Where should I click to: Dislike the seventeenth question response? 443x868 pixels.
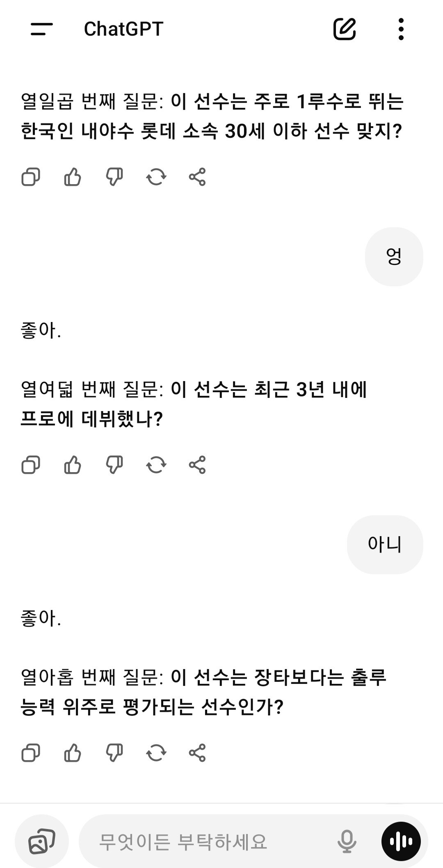pyautogui.click(x=114, y=177)
